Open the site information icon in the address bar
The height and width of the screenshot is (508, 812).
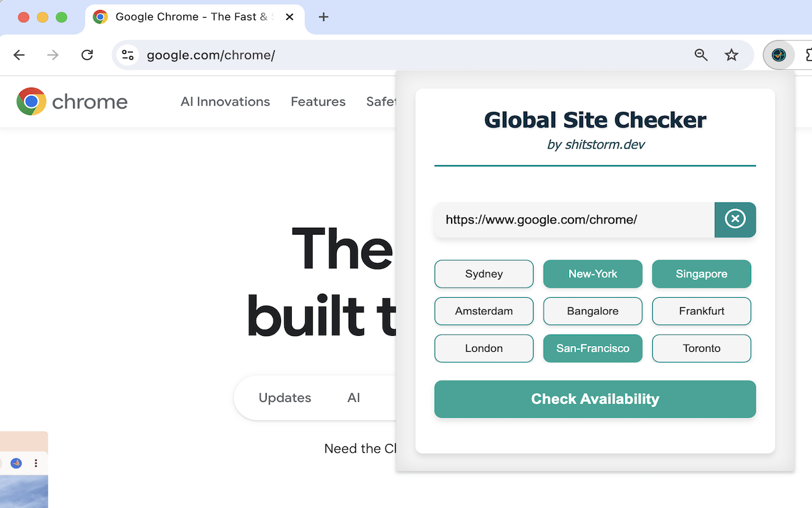[128, 55]
